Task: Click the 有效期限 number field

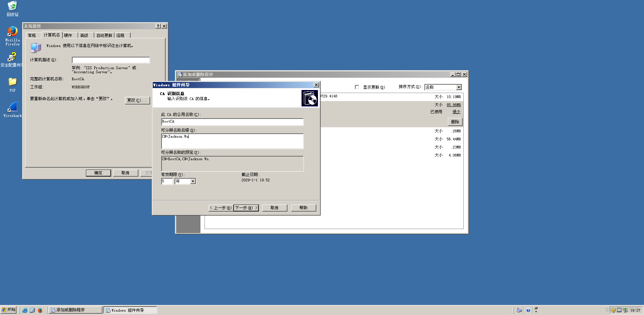Action: pyautogui.click(x=167, y=181)
